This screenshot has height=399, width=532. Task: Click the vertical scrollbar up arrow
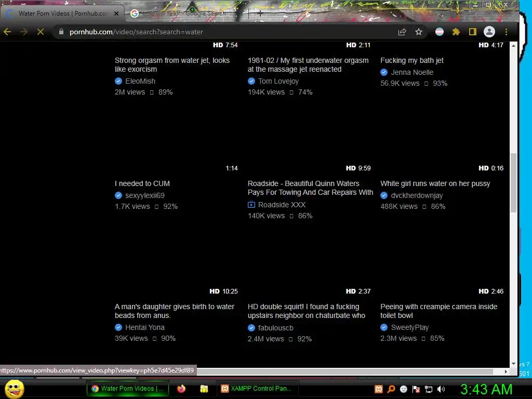[x=513, y=46]
